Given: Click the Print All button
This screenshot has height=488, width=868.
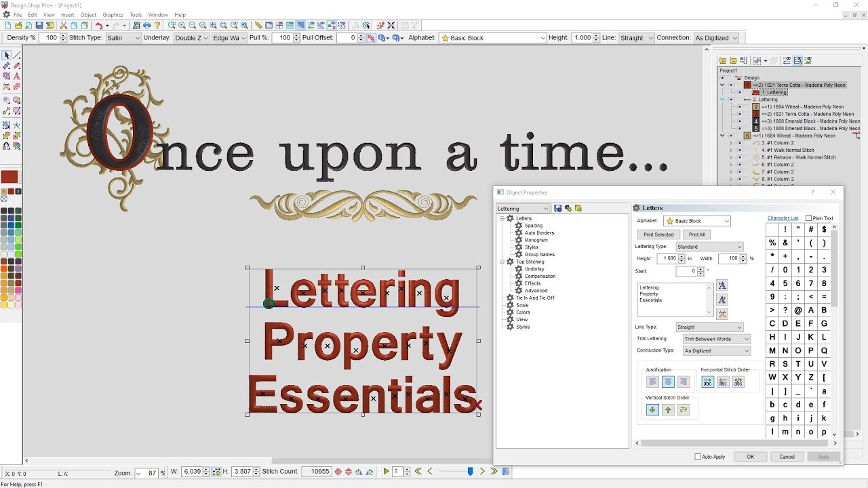Looking at the screenshot, I should click(697, 235).
